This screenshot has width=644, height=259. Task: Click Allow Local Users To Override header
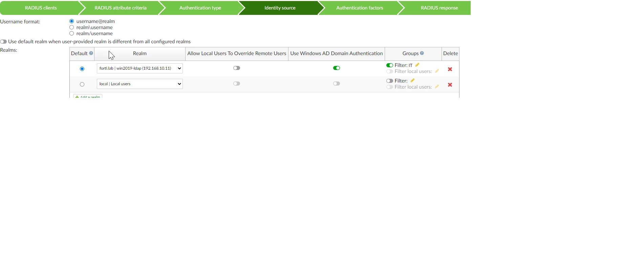click(x=237, y=53)
